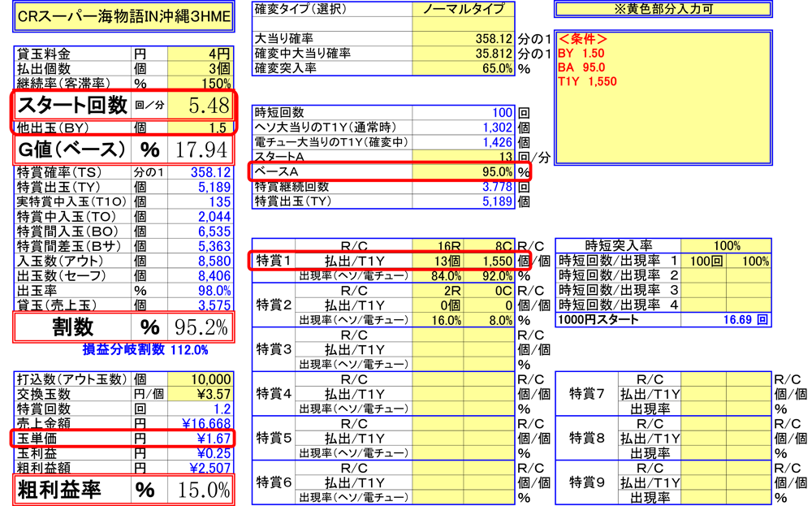Click the 出玉率 value 98.0%
Viewport: 812px width, 506px height.
tap(201, 291)
